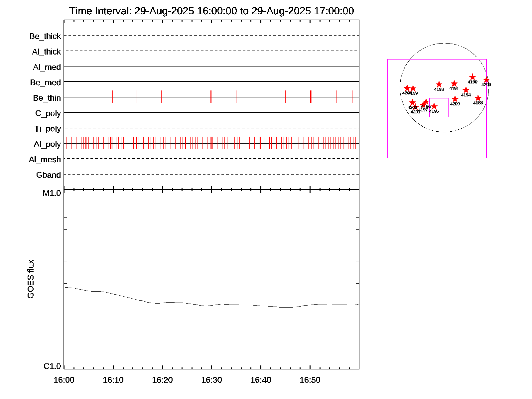Click the Be_thin filter row label

[47, 98]
